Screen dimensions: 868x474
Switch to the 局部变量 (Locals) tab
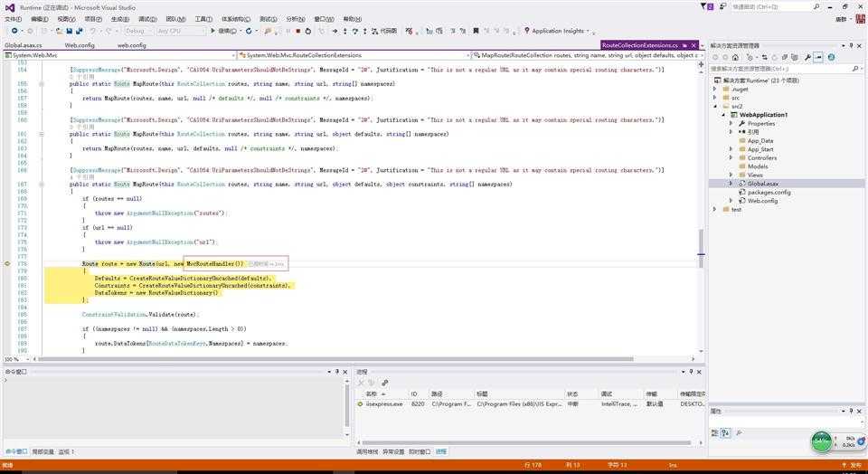click(x=42, y=452)
